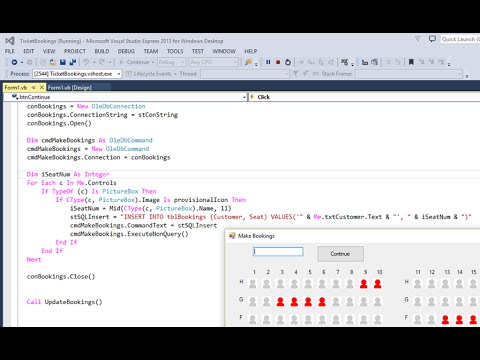Open the Click event member dropdown

(364, 97)
